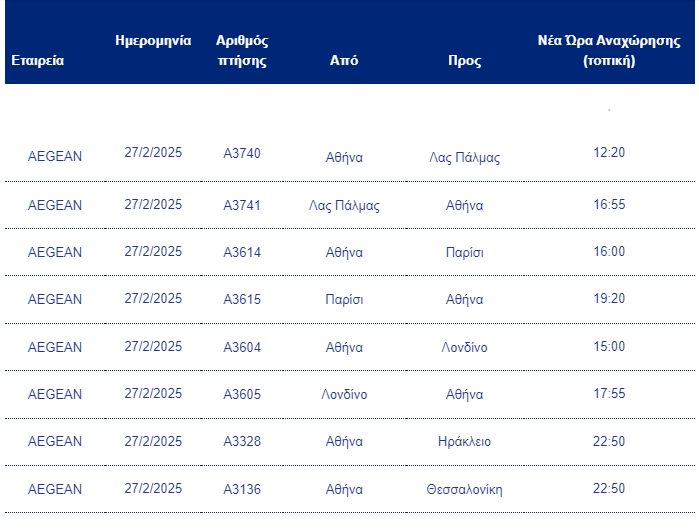This screenshot has width=699, height=532.
Task: Select the 17:55 departure time
Action: click(x=609, y=394)
